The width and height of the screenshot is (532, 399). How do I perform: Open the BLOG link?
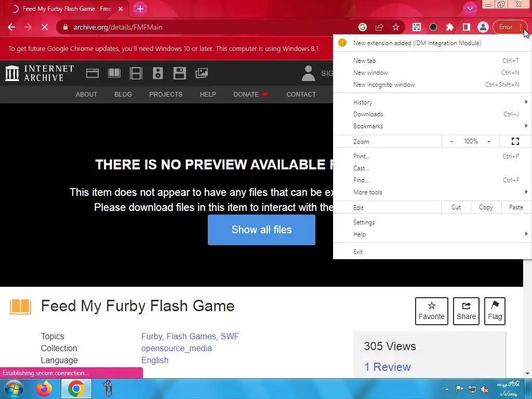(123, 95)
